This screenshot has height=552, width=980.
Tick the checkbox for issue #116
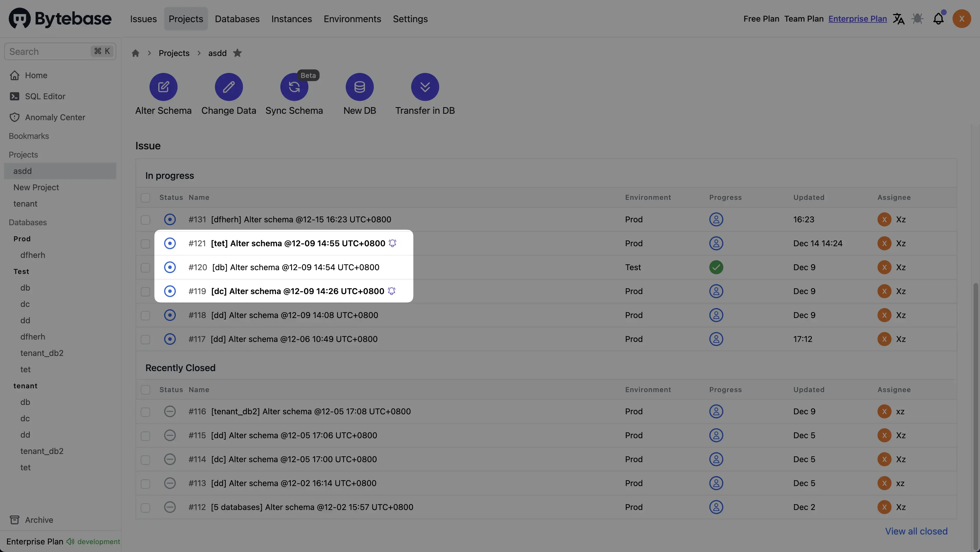(145, 412)
